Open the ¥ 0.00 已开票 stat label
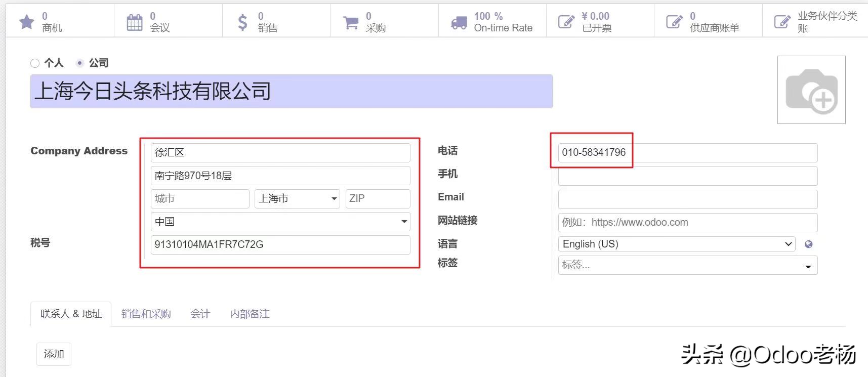868x377 pixels. (597, 22)
